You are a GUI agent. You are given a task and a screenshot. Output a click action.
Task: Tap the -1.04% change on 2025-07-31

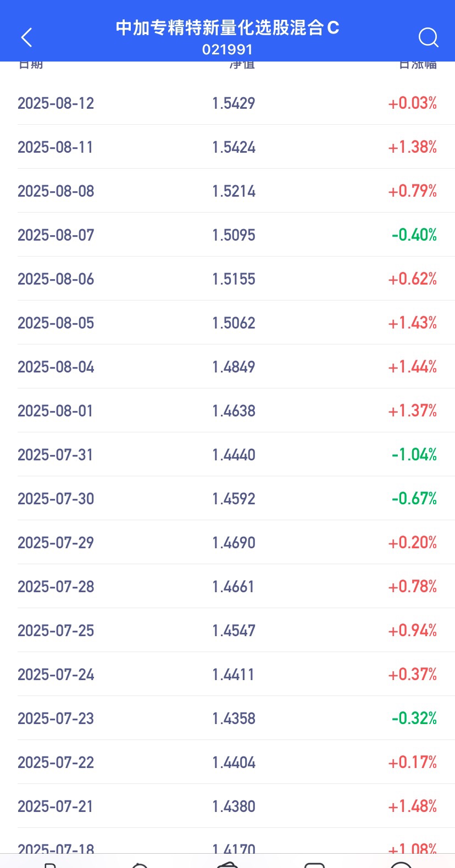414,455
